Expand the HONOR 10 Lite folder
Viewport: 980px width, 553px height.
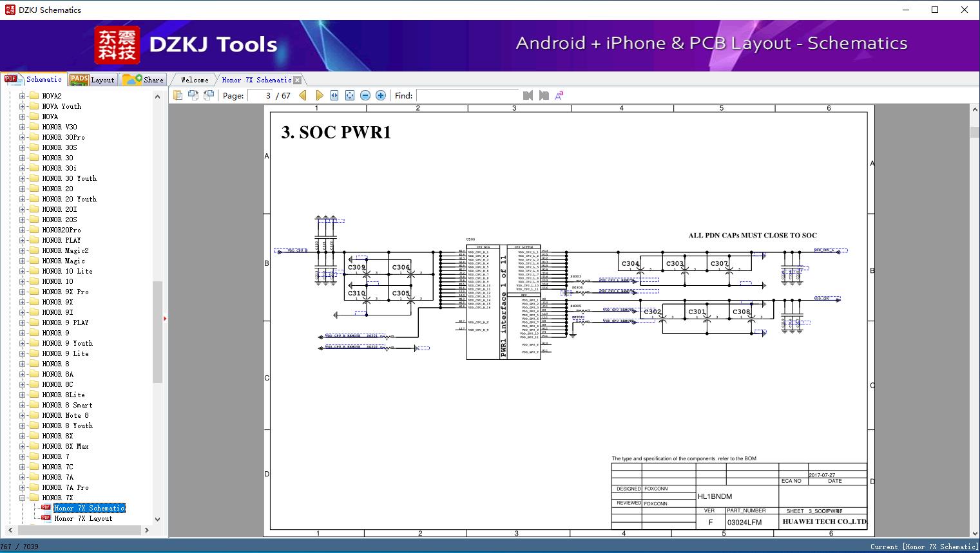click(x=23, y=271)
